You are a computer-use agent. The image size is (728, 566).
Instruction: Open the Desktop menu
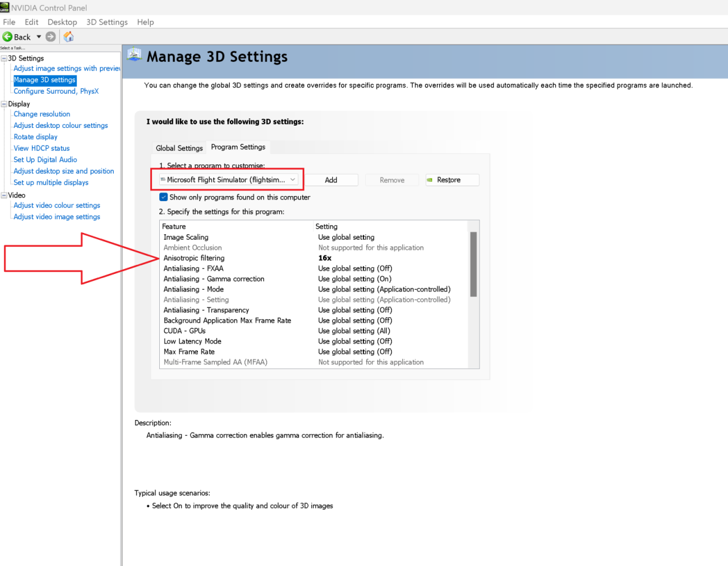(62, 22)
